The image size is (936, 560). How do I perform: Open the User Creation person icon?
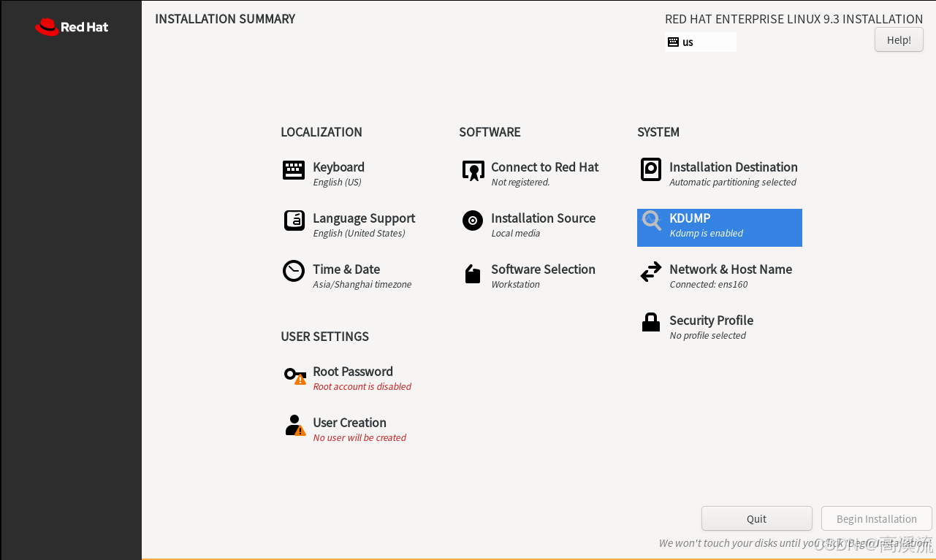[x=295, y=426]
